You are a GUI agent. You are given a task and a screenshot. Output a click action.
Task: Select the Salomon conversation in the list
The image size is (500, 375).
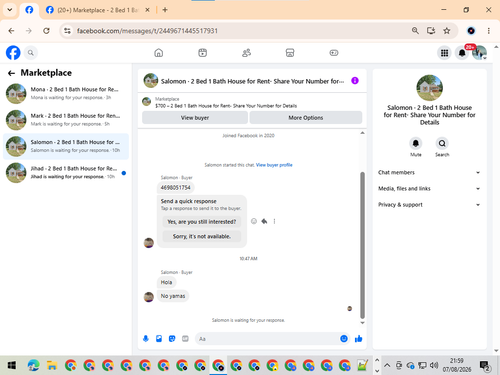[x=66, y=146]
